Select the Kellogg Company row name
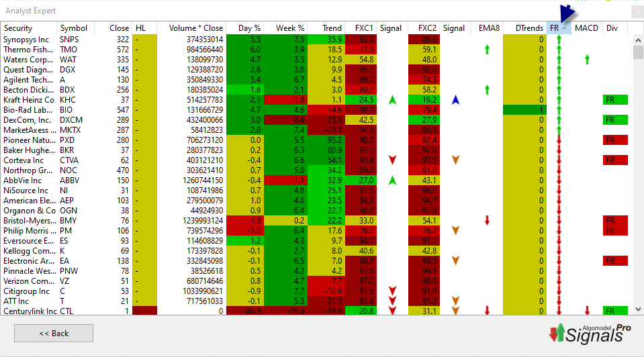This screenshot has width=644, height=357. (29, 251)
